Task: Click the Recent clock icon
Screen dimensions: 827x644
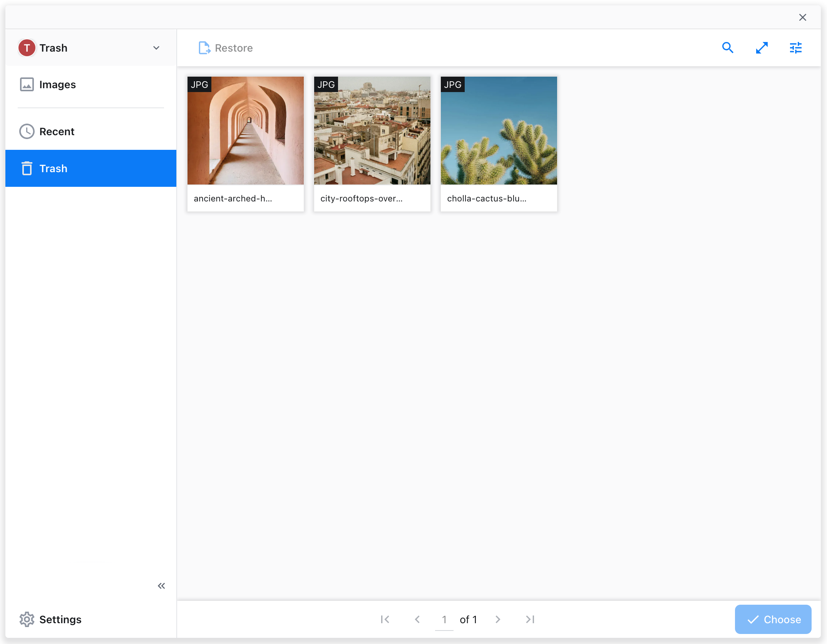Action: click(x=27, y=131)
